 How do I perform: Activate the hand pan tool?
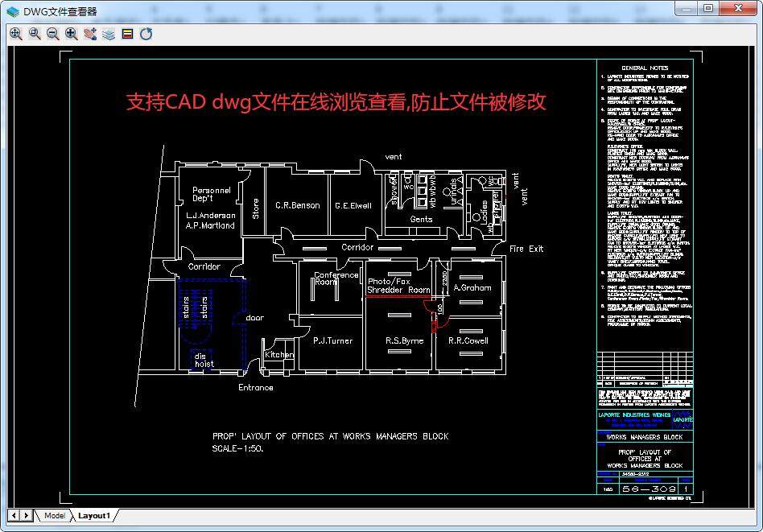90,34
